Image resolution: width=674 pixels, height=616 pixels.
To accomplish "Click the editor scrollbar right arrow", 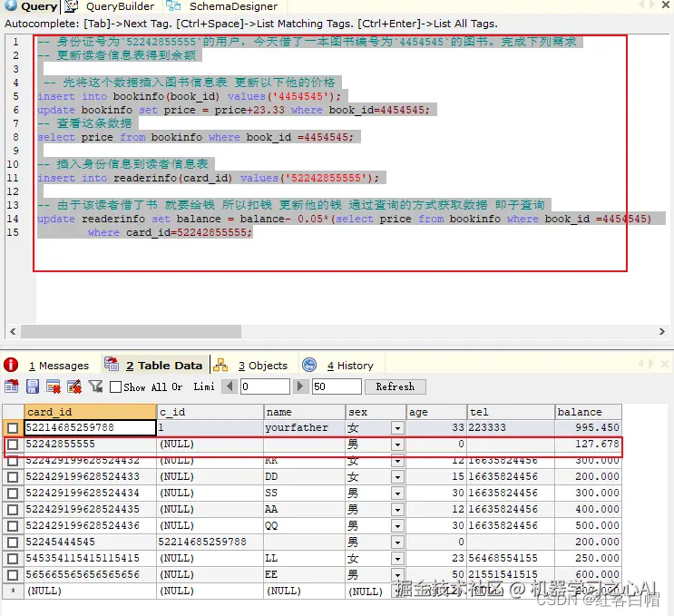I will [x=662, y=331].
